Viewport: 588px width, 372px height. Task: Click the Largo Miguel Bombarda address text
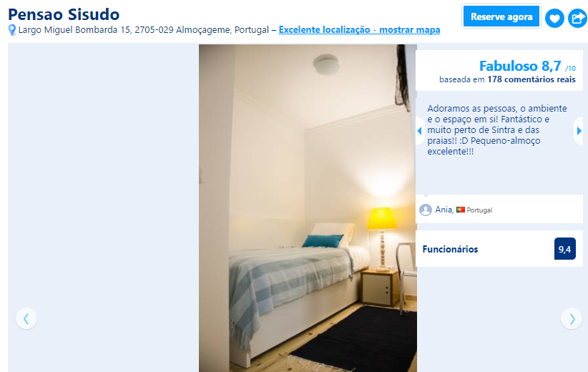tap(144, 29)
